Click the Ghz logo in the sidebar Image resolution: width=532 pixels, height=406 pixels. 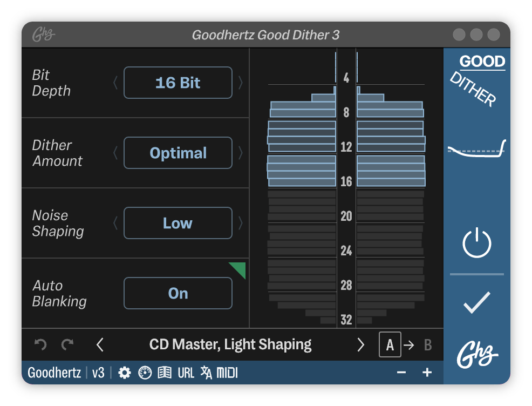(477, 354)
